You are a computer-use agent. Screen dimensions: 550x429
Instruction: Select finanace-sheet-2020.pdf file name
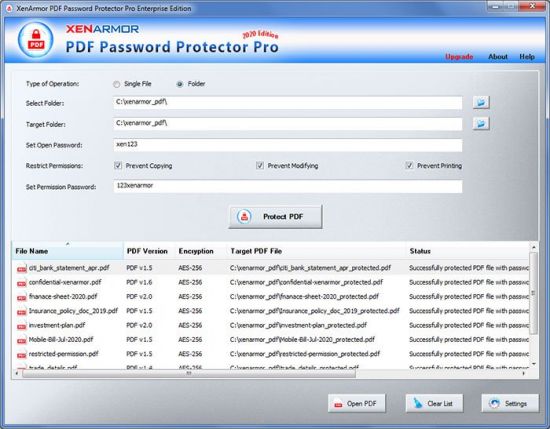(x=63, y=297)
